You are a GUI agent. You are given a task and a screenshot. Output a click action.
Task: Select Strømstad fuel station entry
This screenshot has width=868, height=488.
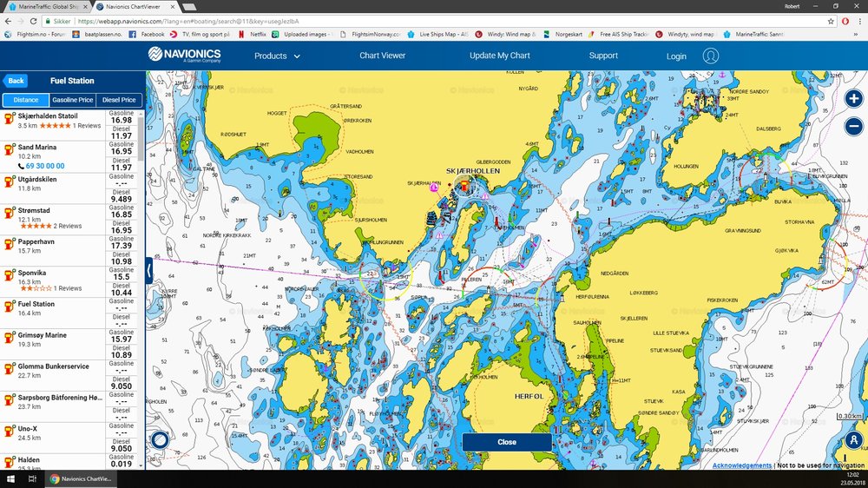(53, 220)
